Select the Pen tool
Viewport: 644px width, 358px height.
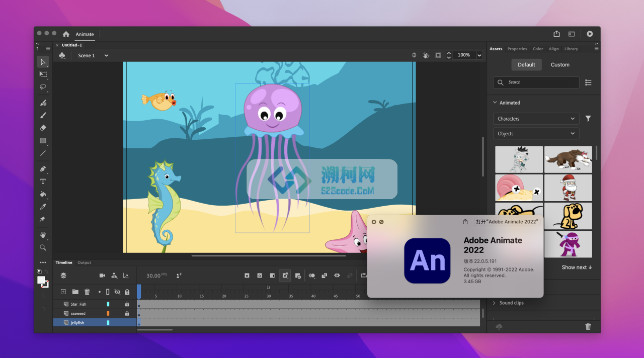[43, 169]
